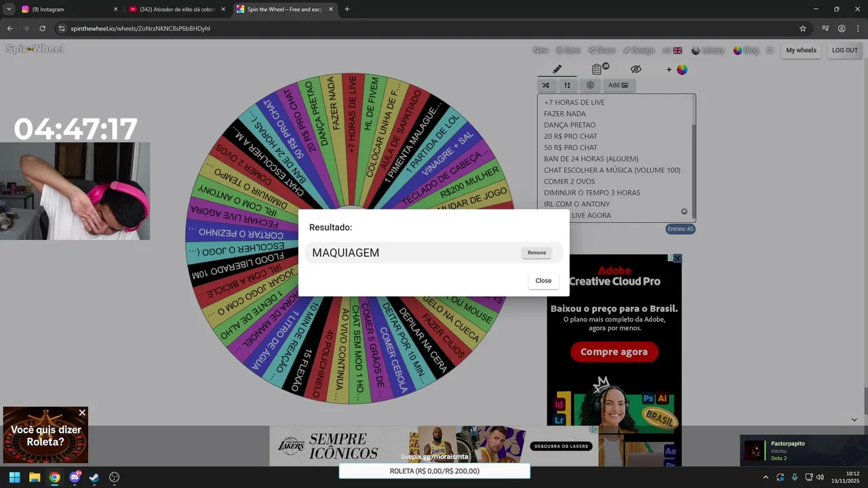Click the Remove button for MAQUIAGEM result
Viewport: 868px width, 488px height.
536,253
